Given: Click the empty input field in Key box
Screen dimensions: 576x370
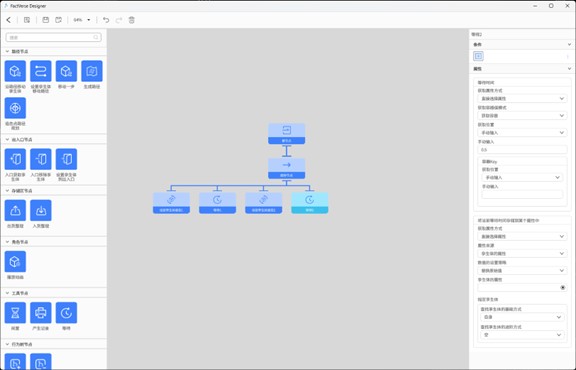Looking at the screenshot, I should tap(522, 194).
